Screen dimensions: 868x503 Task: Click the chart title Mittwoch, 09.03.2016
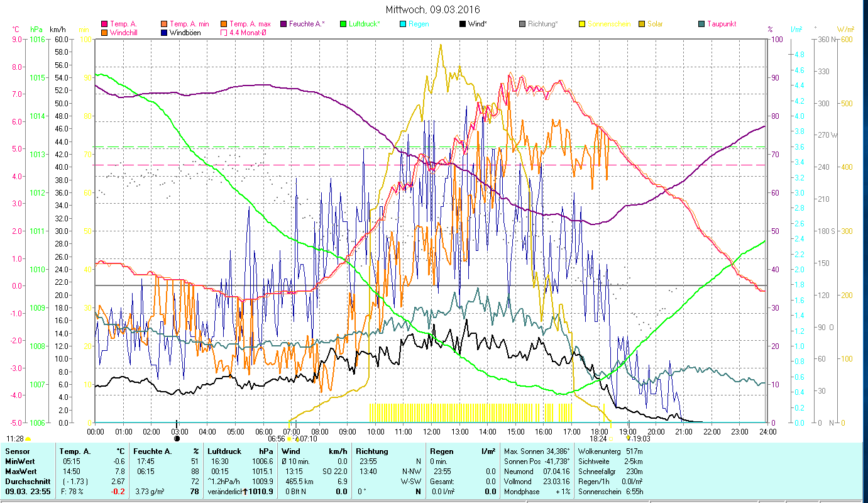click(432, 10)
